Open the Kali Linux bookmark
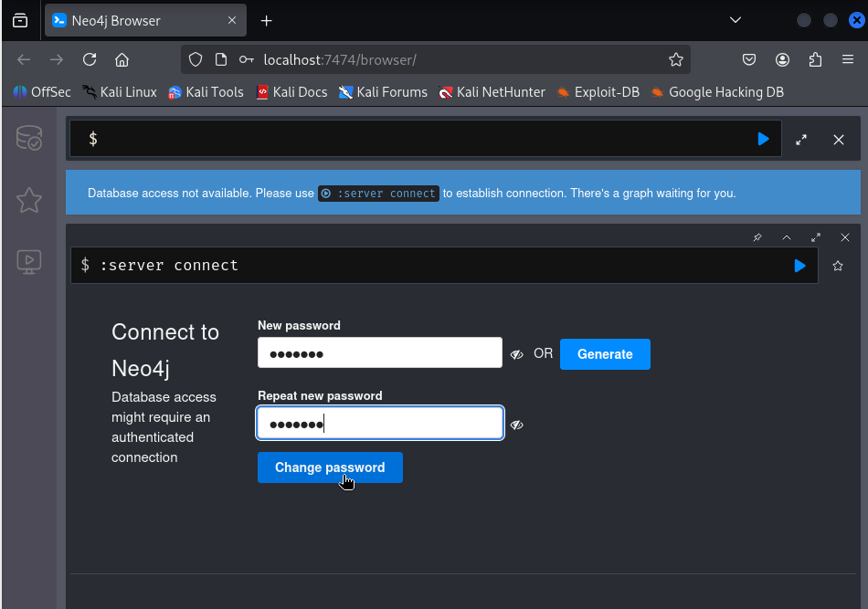This screenshot has height=609, width=868. [x=120, y=92]
